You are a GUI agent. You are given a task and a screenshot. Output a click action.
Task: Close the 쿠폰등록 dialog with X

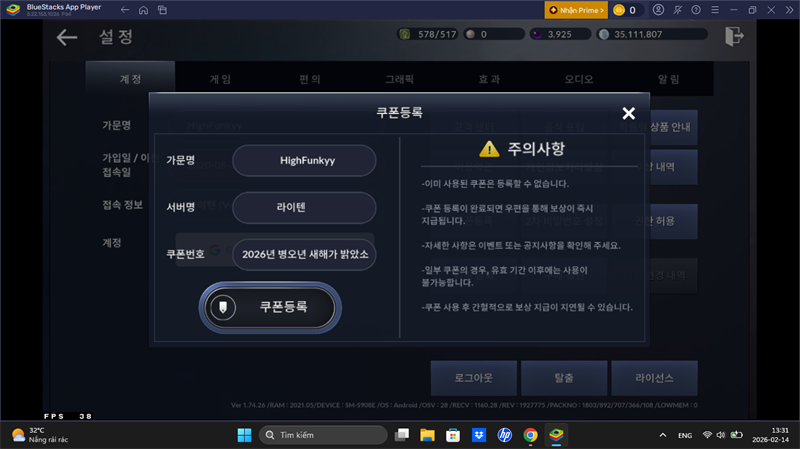[x=628, y=114]
